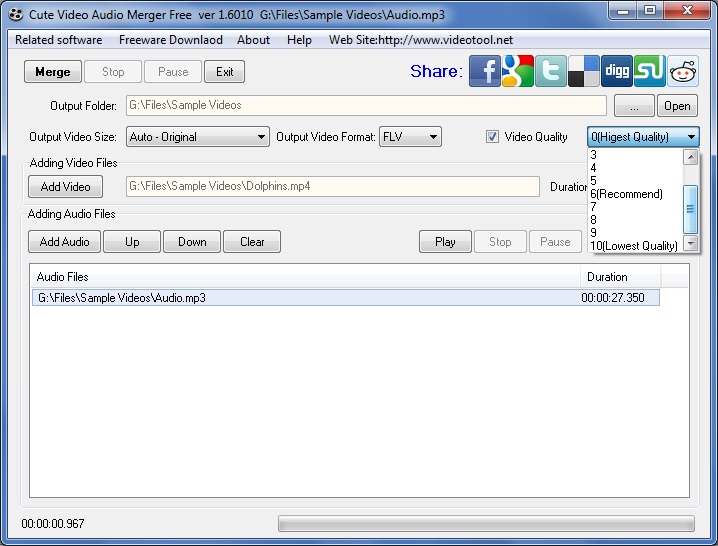Move audio file Down in list
This screenshot has height=546, width=718.
click(x=192, y=241)
